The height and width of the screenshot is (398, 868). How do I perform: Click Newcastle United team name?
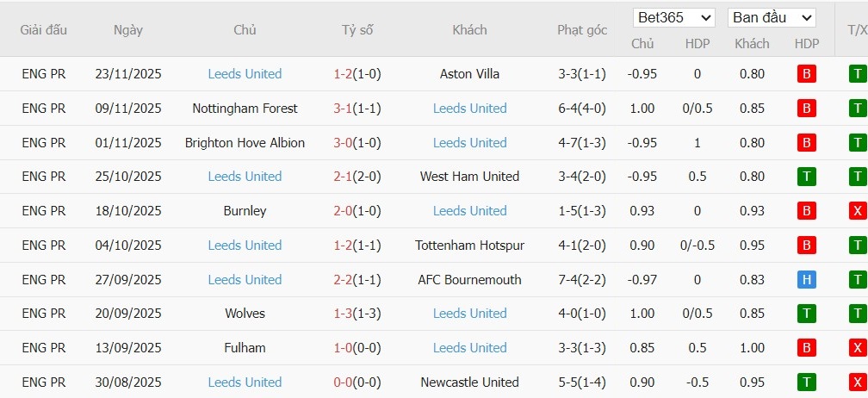469,382
